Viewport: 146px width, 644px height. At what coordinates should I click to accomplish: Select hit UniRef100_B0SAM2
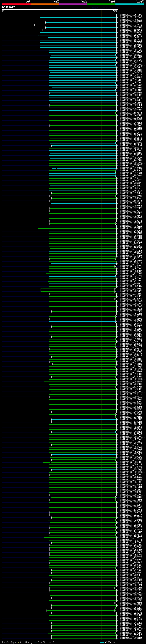[x=131, y=93]
